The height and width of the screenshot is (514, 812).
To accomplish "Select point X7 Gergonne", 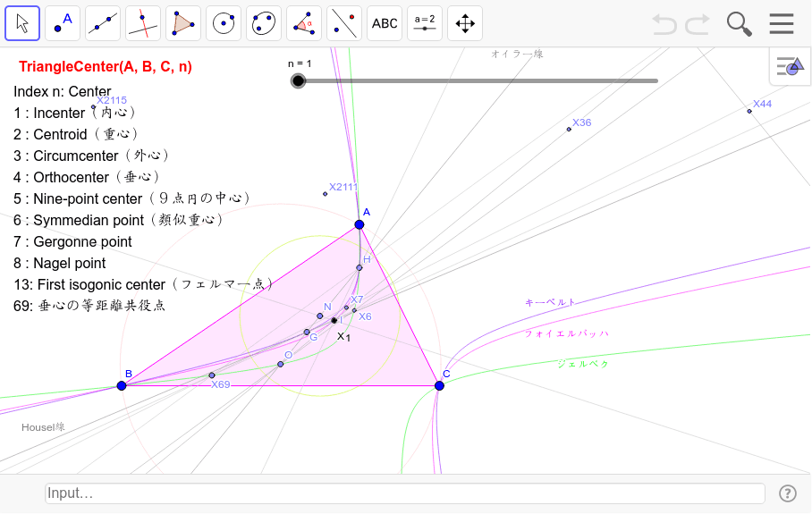I will pos(346,308).
